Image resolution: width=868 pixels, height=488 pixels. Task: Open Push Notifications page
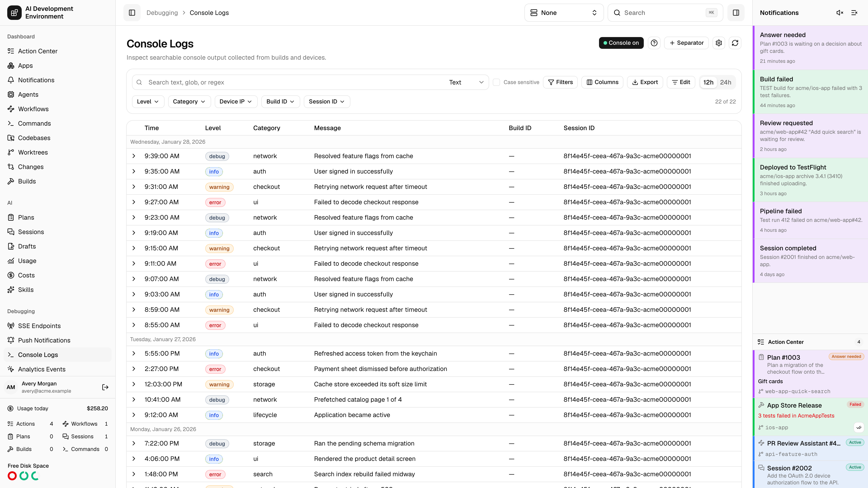[58, 340]
